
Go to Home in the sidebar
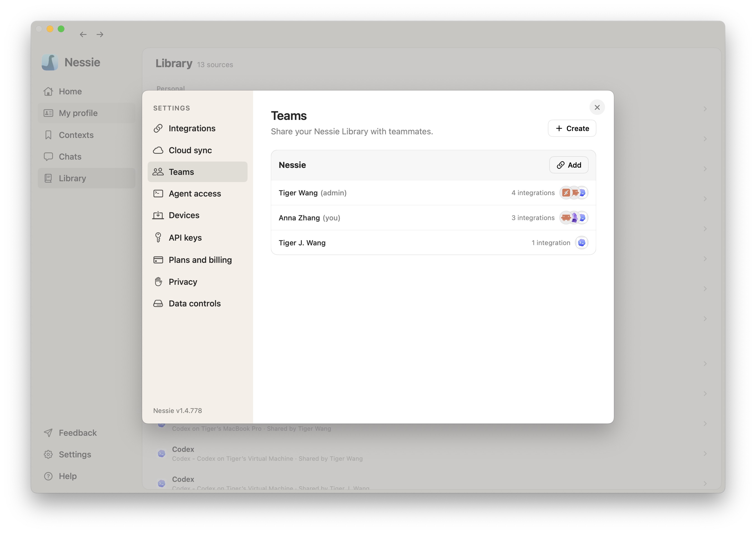(87, 92)
